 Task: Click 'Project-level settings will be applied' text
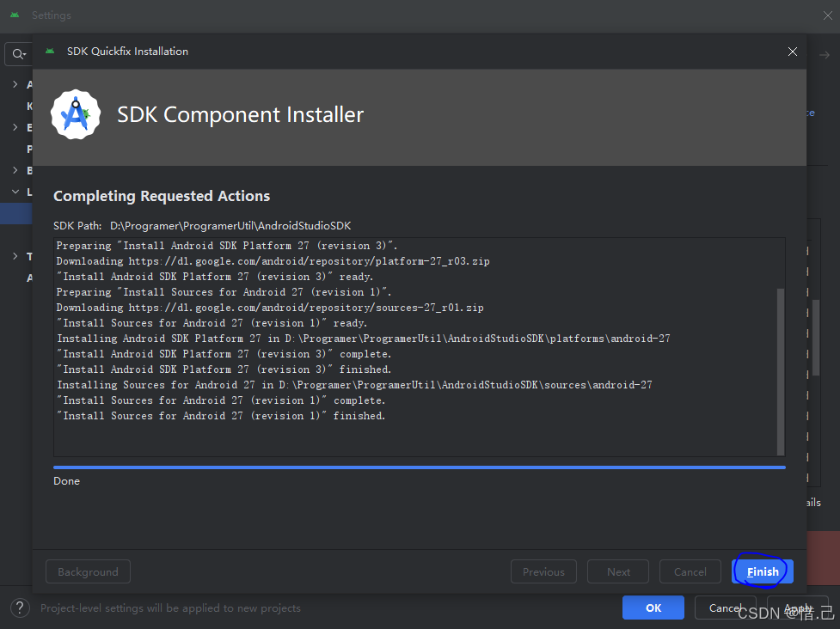pos(170,608)
